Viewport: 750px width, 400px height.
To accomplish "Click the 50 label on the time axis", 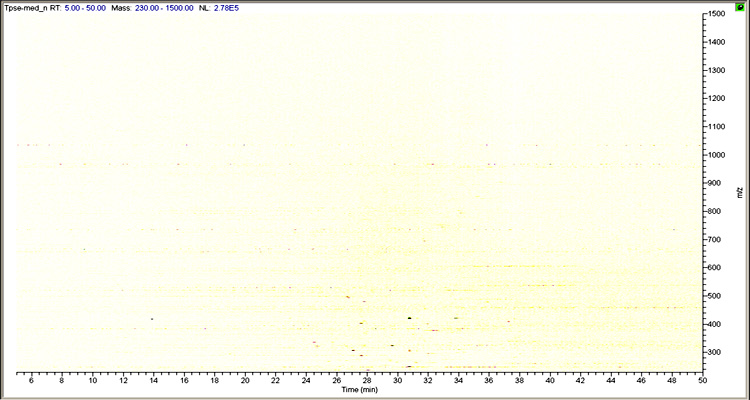I will (x=702, y=380).
